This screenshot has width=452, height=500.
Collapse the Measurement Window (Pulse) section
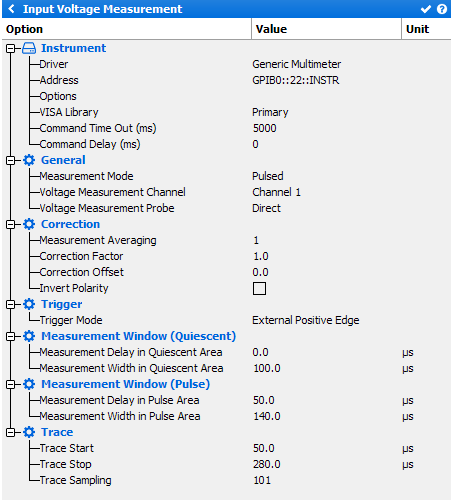(x=11, y=385)
